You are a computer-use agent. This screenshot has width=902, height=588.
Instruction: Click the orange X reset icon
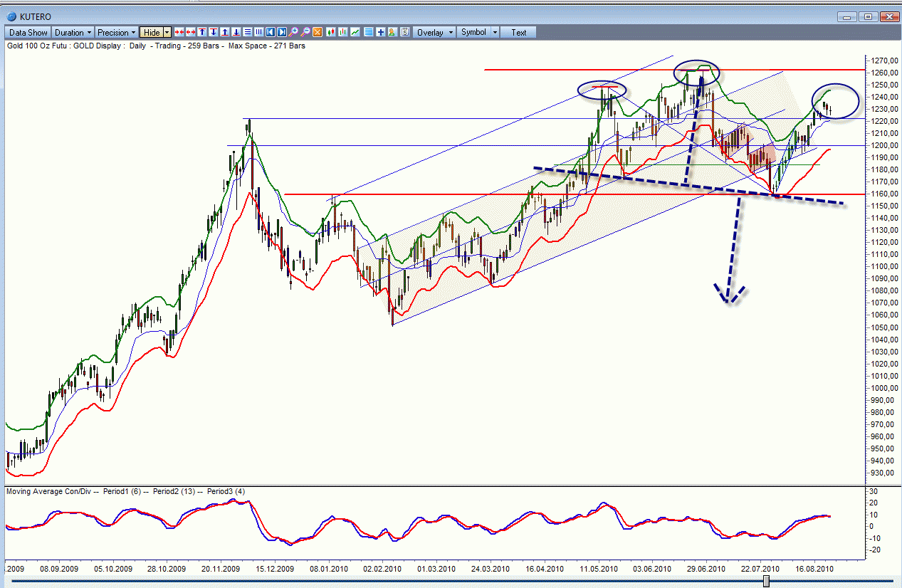(318, 32)
